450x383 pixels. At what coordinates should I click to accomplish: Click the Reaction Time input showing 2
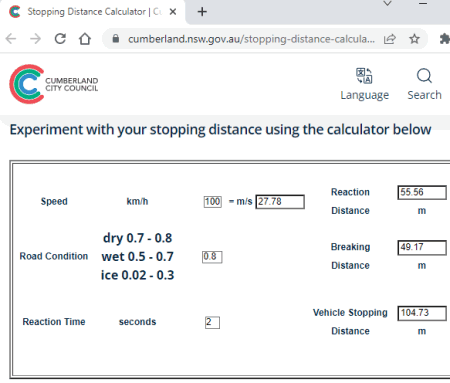[212, 322]
